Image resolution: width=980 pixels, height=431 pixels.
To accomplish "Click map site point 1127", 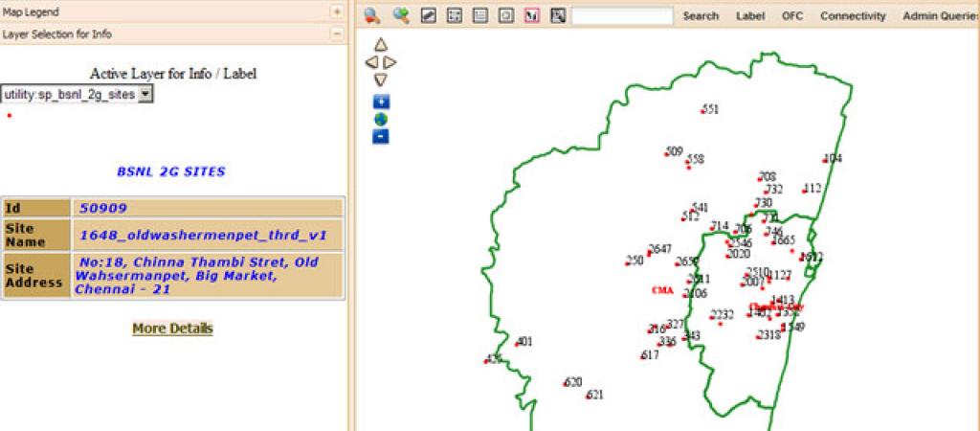I will (x=768, y=279).
